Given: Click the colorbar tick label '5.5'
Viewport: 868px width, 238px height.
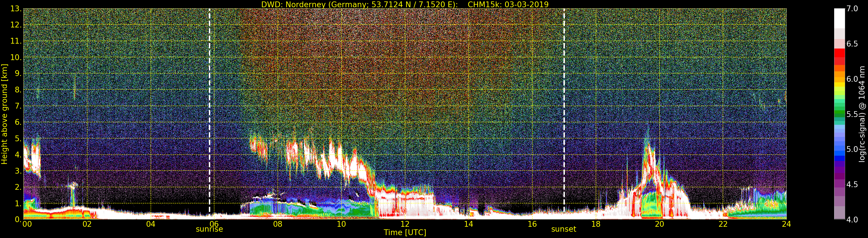Looking at the screenshot, I should (852, 114).
